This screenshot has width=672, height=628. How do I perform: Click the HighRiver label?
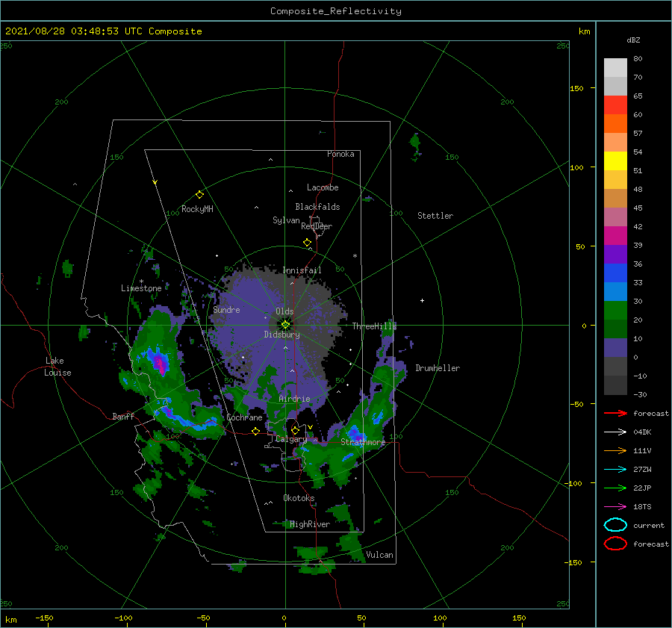[x=310, y=524]
